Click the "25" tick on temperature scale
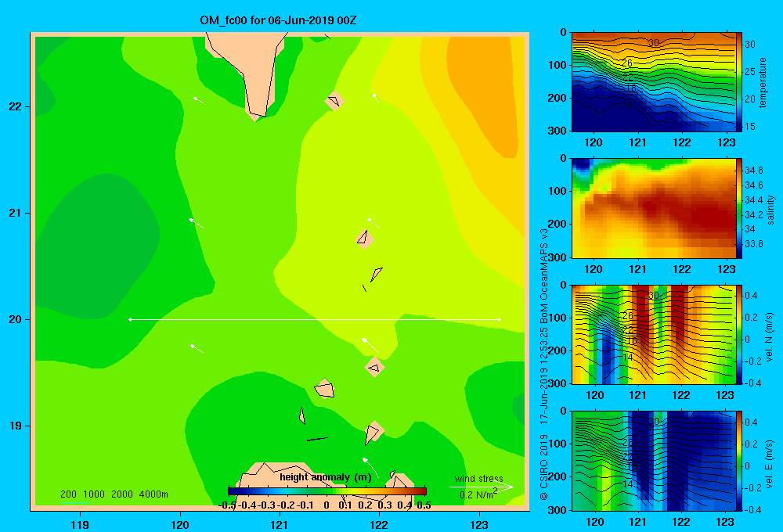The width and height of the screenshot is (783, 532). [x=750, y=72]
